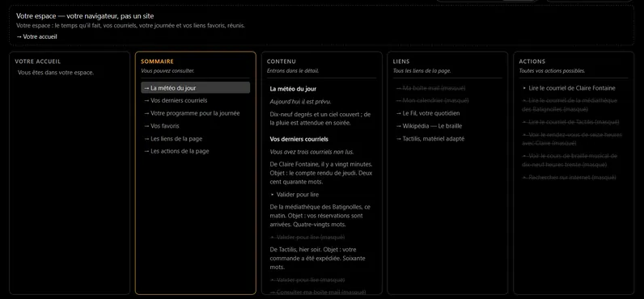Click 'Vous êtes dans votre espace.' text
Viewport: 644px width, 299px height.
coord(56,73)
